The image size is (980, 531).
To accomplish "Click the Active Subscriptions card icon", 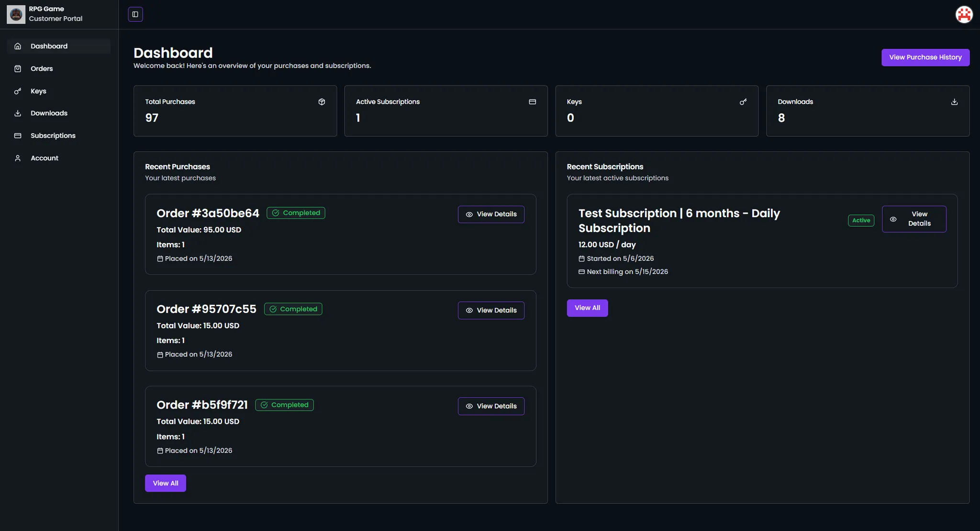I will [532, 102].
